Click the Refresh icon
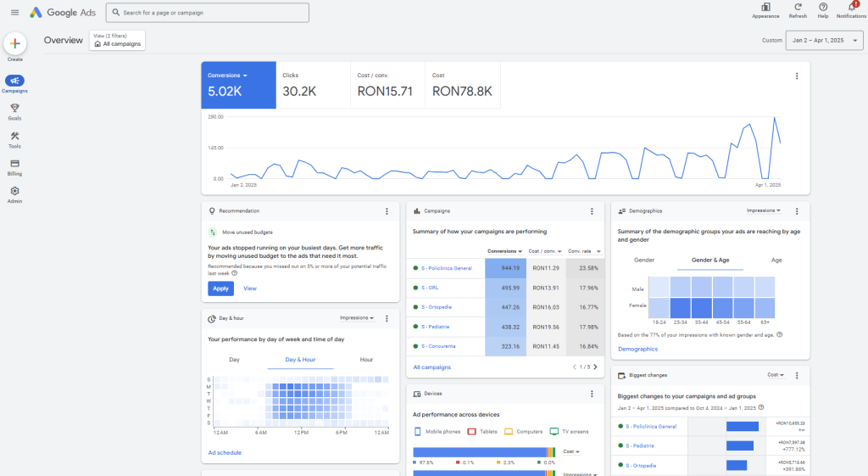 pyautogui.click(x=798, y=8)
